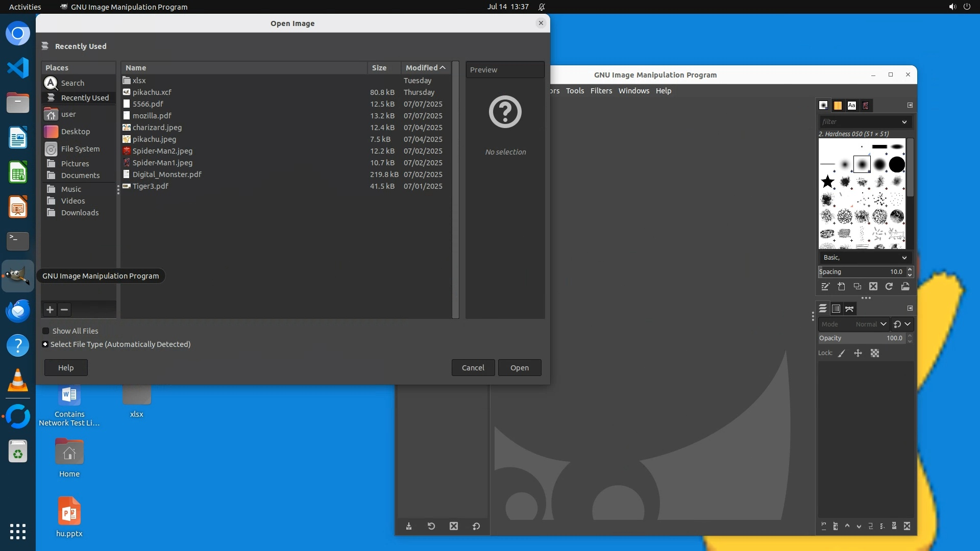Open the Windows menu
This screenshot has width=980, height=551.
(633, 91)
